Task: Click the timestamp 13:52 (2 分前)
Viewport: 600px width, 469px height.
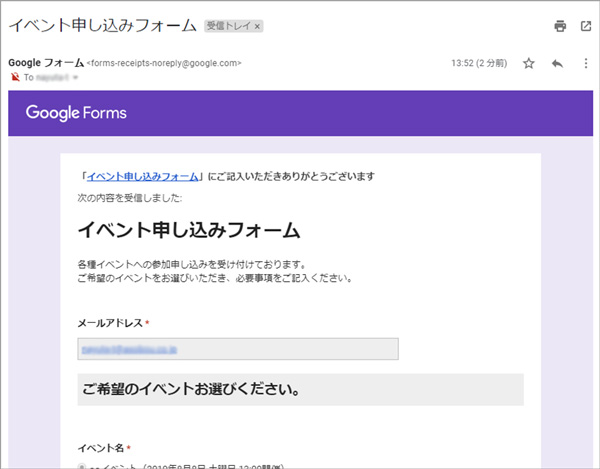Action: point(479,63)
